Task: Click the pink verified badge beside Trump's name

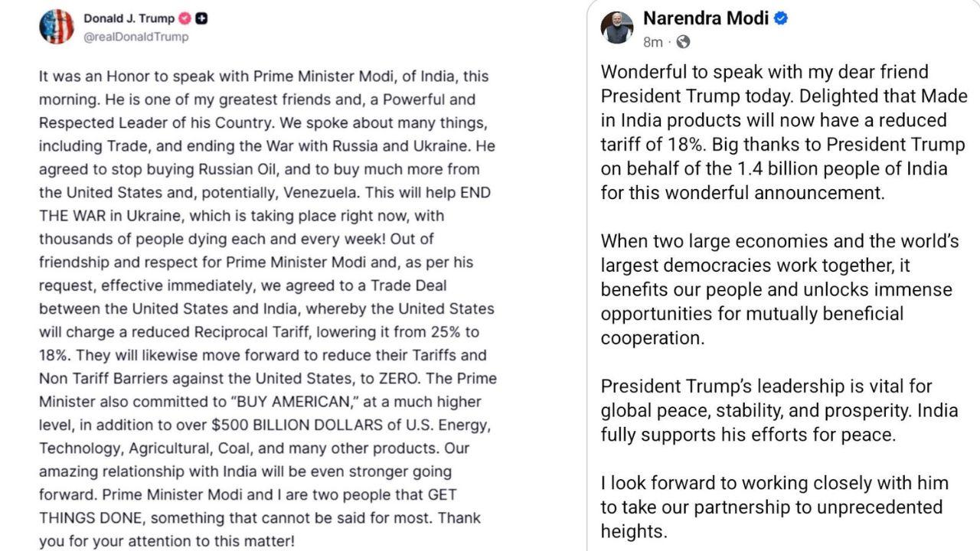Action: point(185,18)
